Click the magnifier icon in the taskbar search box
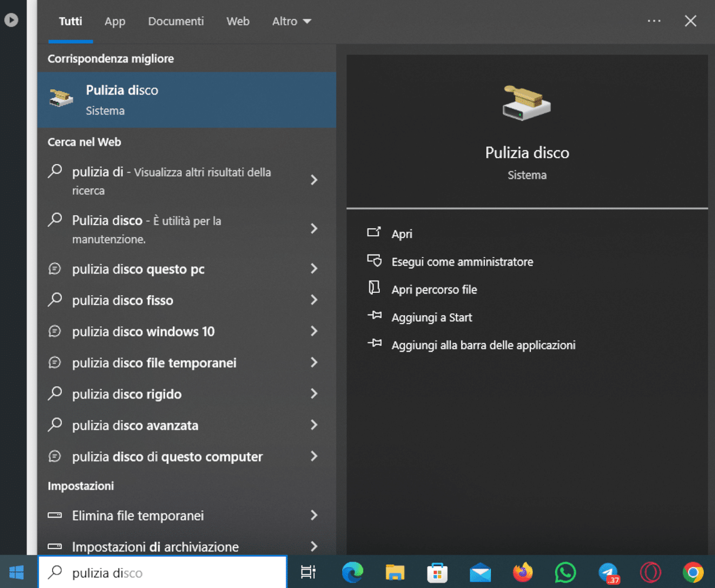 click(55, 572)
